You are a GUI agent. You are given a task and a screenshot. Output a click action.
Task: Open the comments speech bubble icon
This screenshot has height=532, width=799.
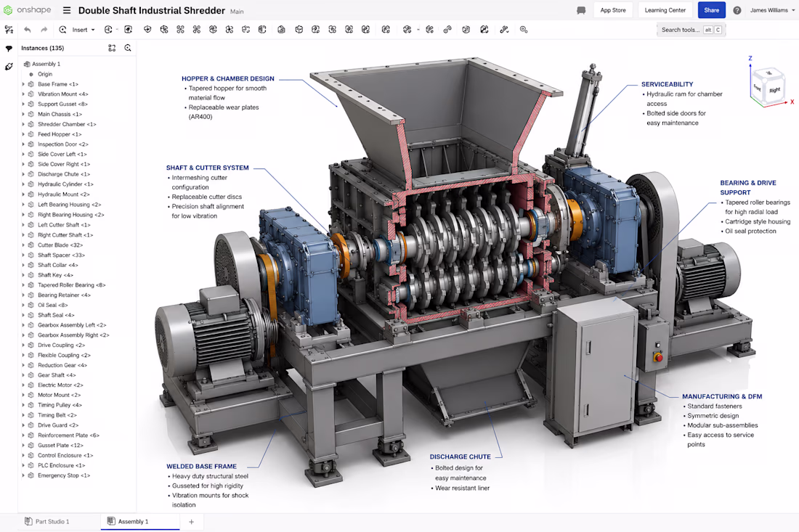coord(581,10)
